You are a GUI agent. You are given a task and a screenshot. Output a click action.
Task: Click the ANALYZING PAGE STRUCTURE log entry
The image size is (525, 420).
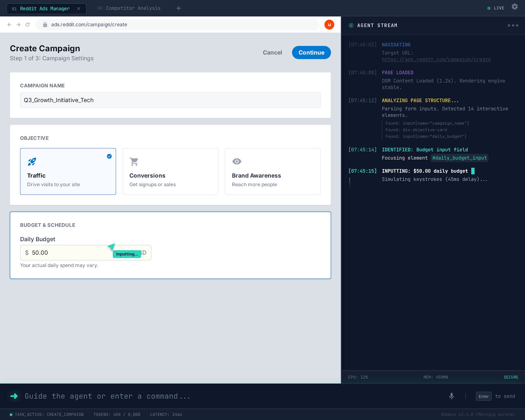tap(420, 100)
